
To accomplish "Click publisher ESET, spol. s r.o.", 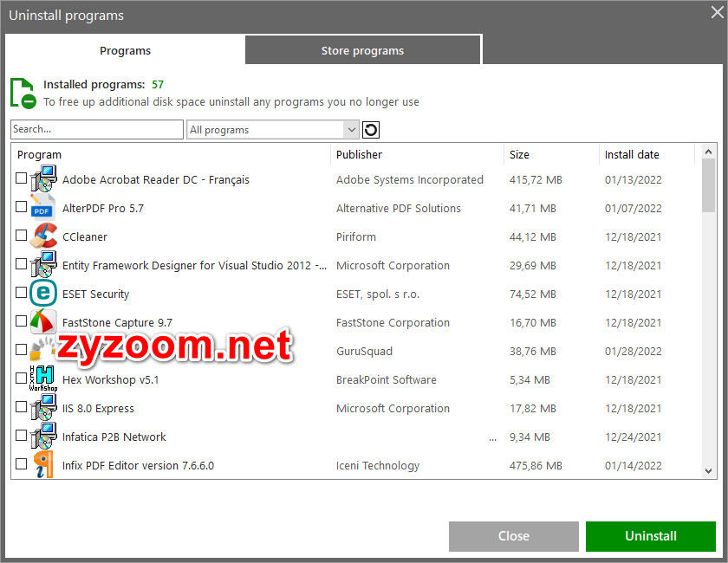I will (378, 294).
